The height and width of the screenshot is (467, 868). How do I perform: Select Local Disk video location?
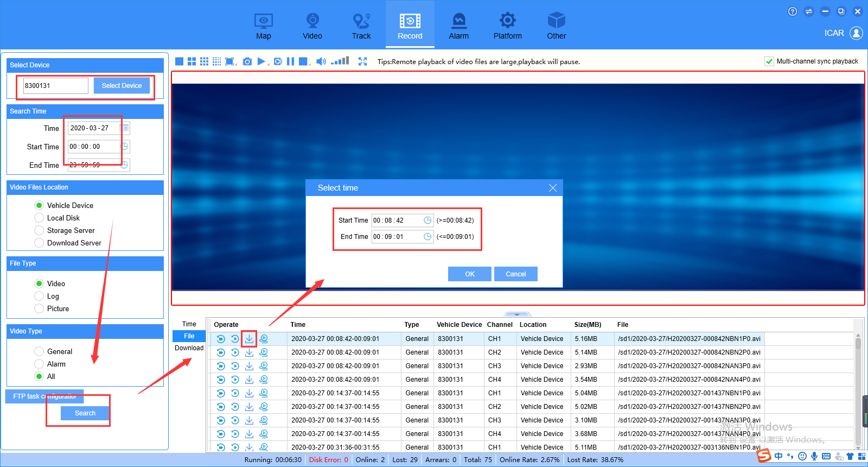[39, 218]
